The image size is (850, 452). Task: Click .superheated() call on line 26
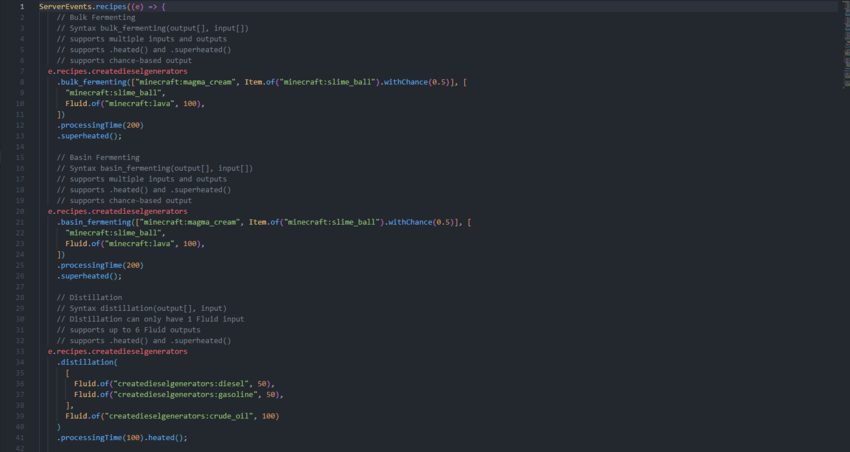[90, 276]
